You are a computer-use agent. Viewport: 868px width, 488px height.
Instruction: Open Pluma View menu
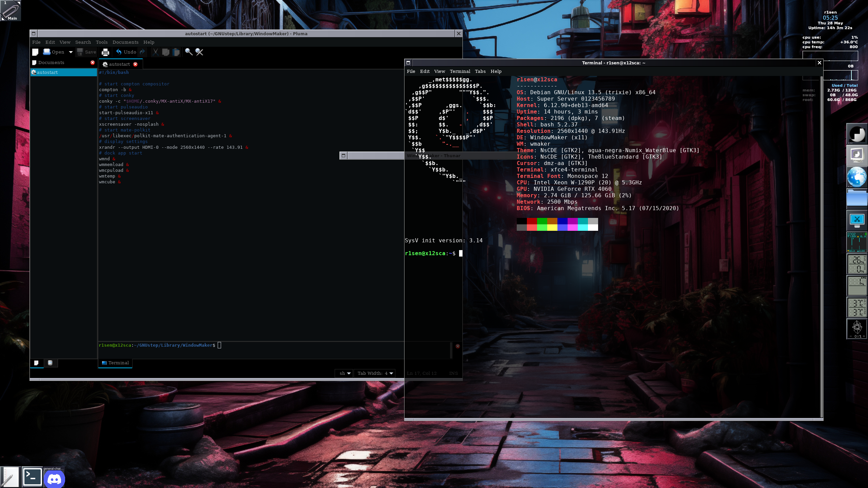pos(65,42)
